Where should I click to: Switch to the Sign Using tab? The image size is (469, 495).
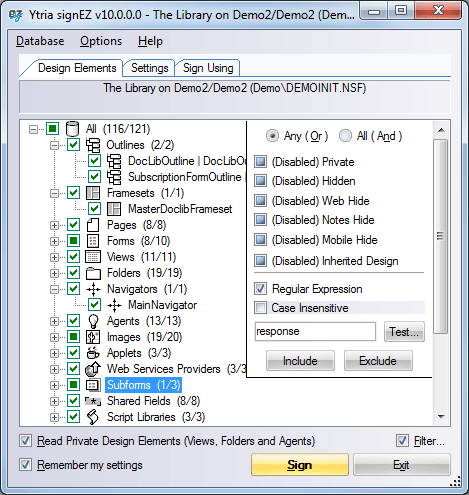[x=208, y=68]
